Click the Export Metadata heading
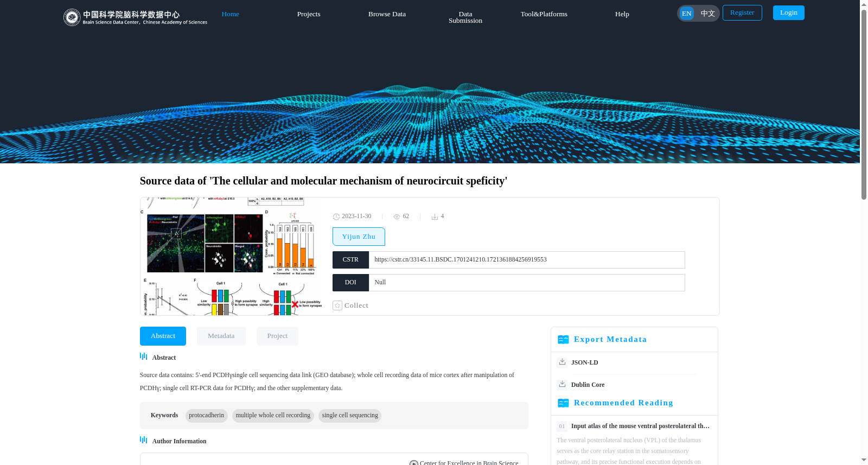The height and width of the screenshot is (465, 868). pyautogui.click(x=610, y=339)
